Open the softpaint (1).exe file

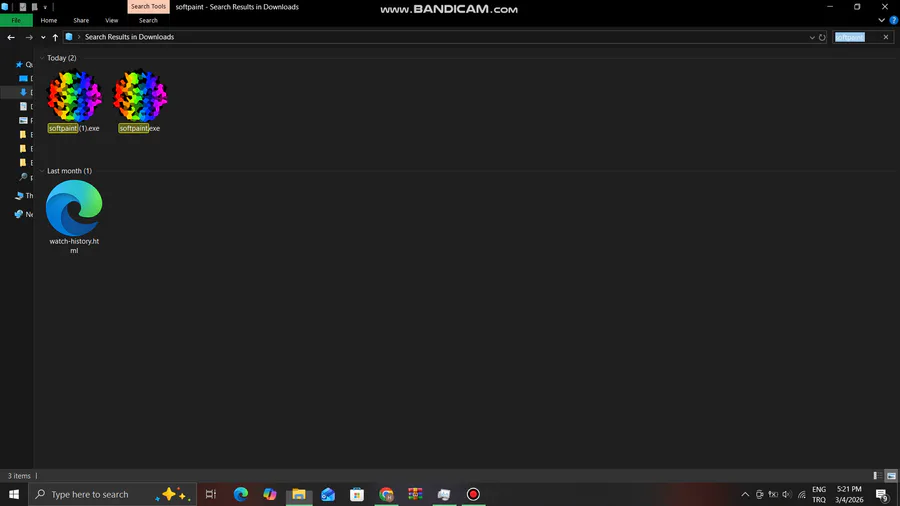click(74, 101)
